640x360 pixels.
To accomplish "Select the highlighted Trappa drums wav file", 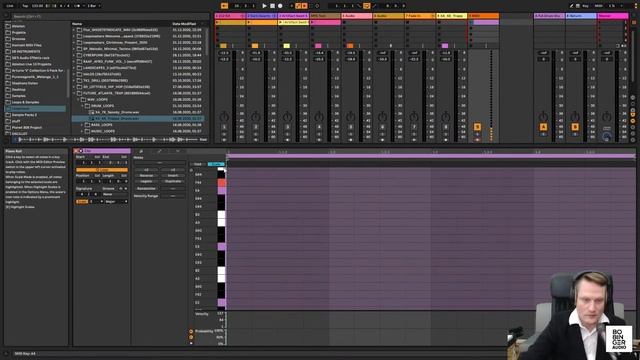I will [139, 118].
